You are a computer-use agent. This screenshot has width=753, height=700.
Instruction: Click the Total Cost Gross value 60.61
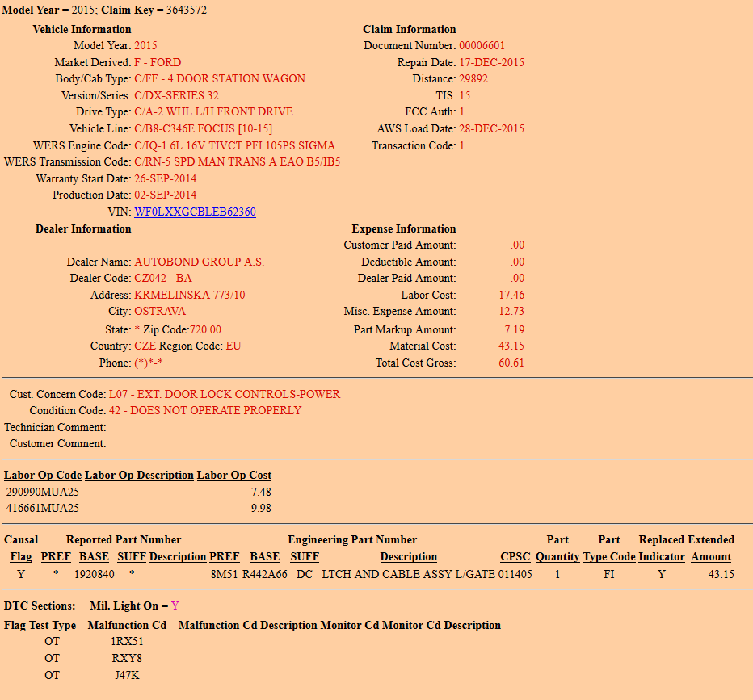coord(511,363)
